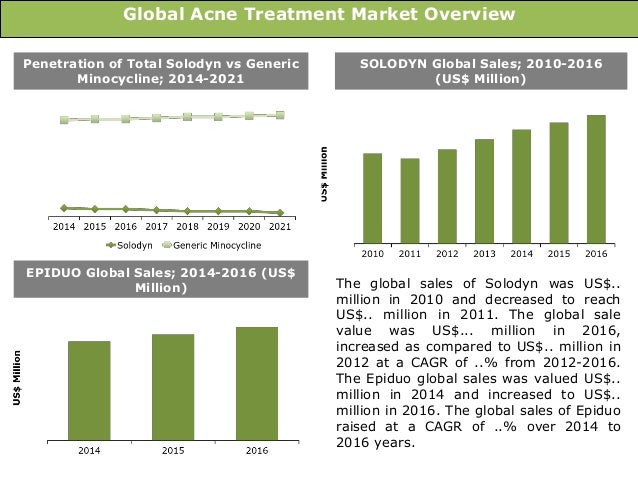Click the Generic Minocycline data point for 2014
638x479 pixels.
[x=64, y=120]
